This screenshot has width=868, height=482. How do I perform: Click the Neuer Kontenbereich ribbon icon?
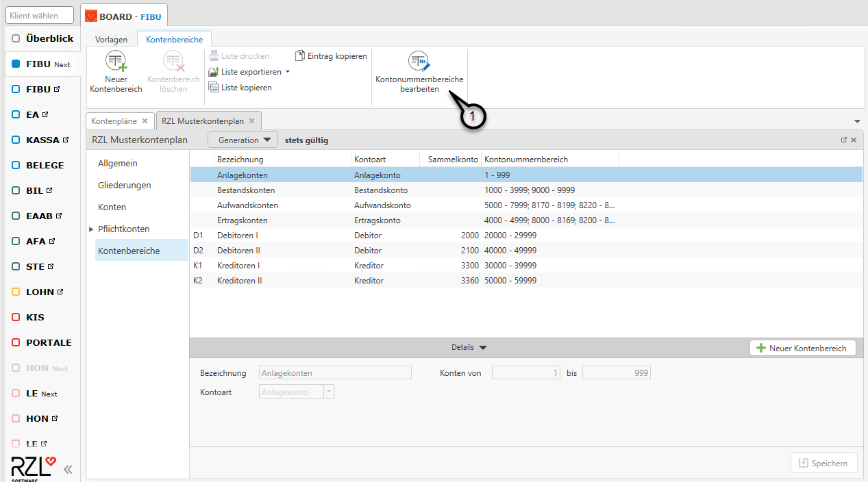point(116,62)
